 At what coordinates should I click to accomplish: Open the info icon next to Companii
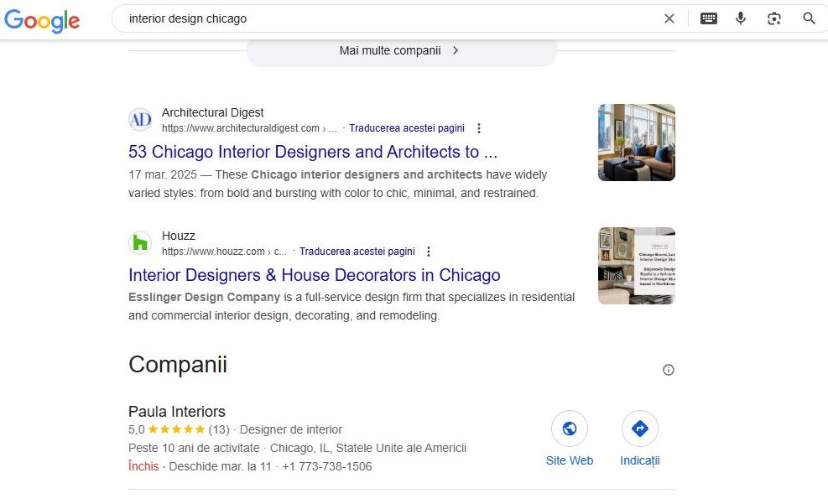click(x=668, y=370)
